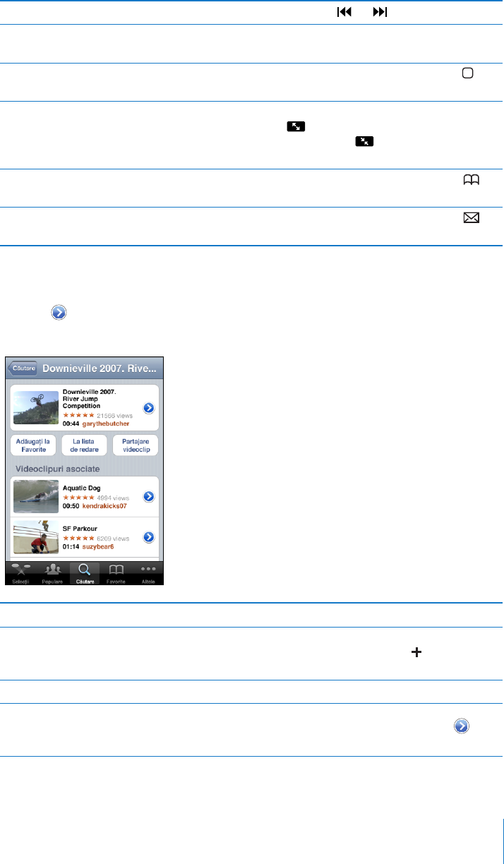Switch to the Selecții tab
504x864 pixels.
click(x=21, y=572)
